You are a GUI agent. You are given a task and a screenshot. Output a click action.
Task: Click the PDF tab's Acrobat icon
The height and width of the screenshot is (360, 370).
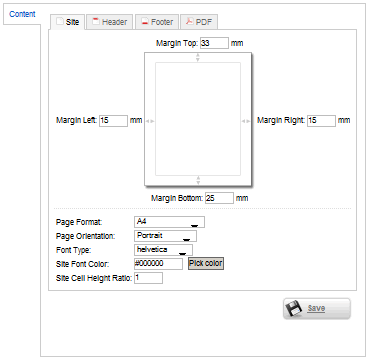coord(189,22)
